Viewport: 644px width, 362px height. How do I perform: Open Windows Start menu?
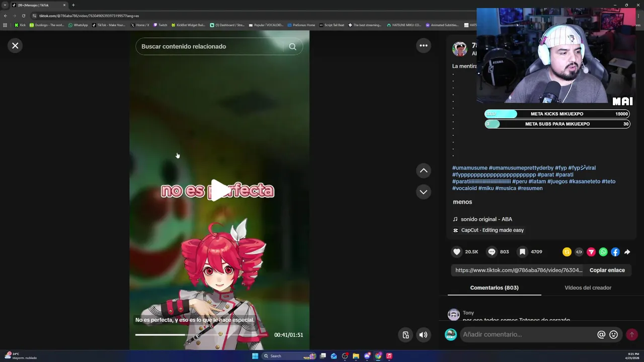(255, 356)
